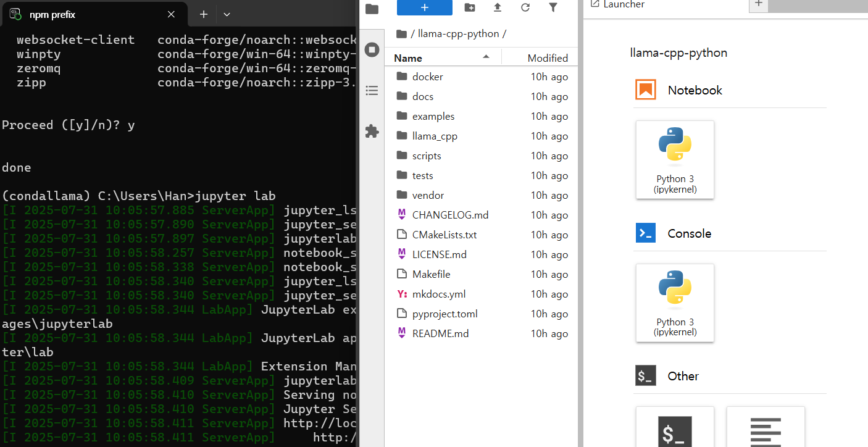Open the examples folder
Screen dimensions: 868x447
click(481, 116)
